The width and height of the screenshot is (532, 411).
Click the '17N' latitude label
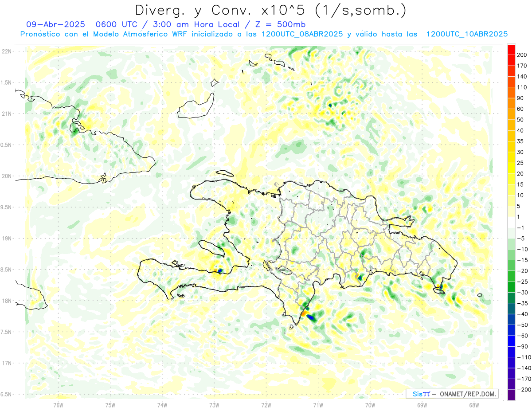tap(7, 363)
